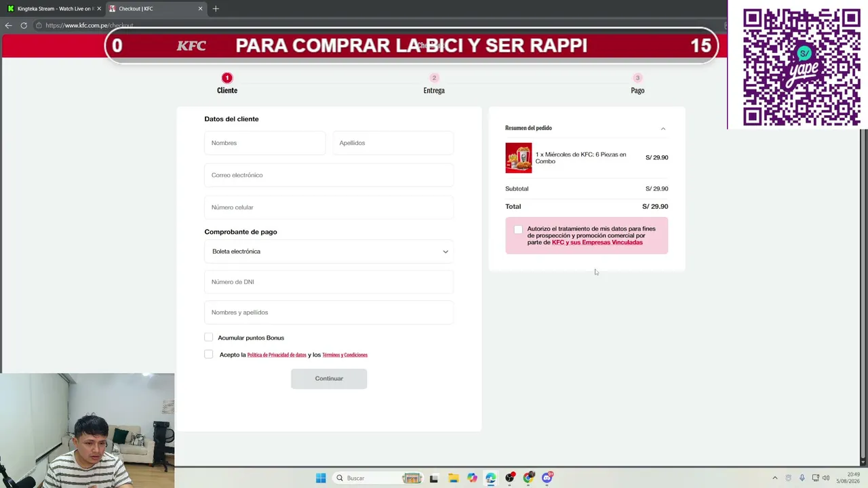The height and width of the screenshot is (488, 868).
Task: Click the Miércoles de KFC combo thumbnail
Action: [519, 158]
